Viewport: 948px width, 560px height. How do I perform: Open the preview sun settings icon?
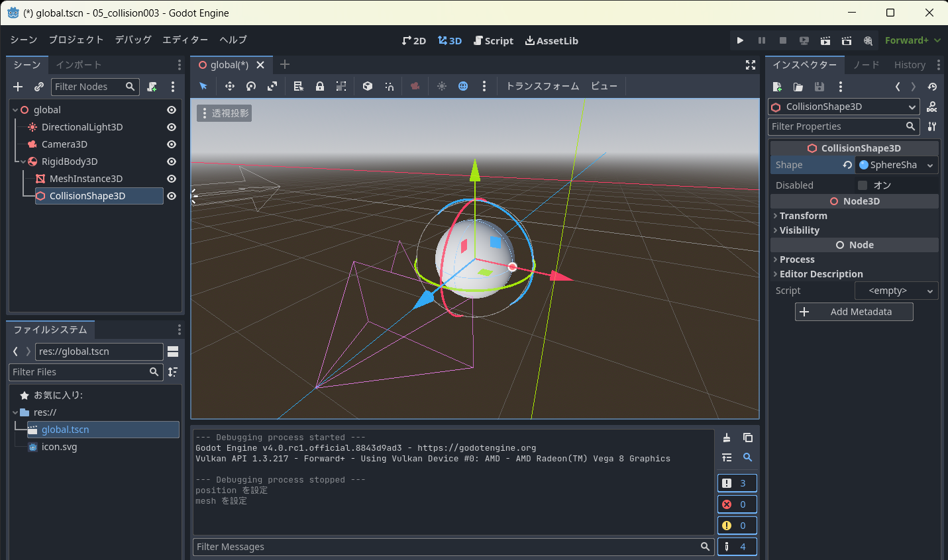click(441, 86)
